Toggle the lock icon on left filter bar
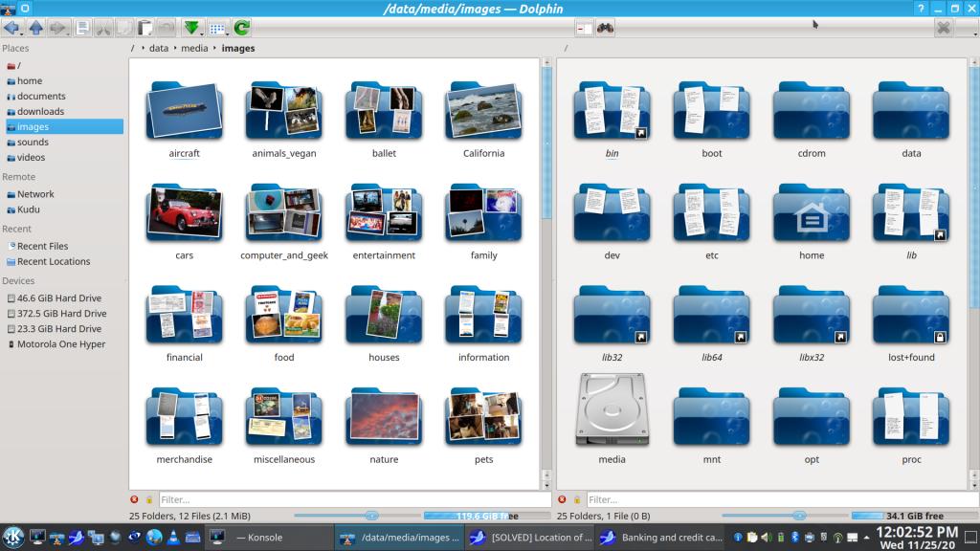 pos(149,499)
